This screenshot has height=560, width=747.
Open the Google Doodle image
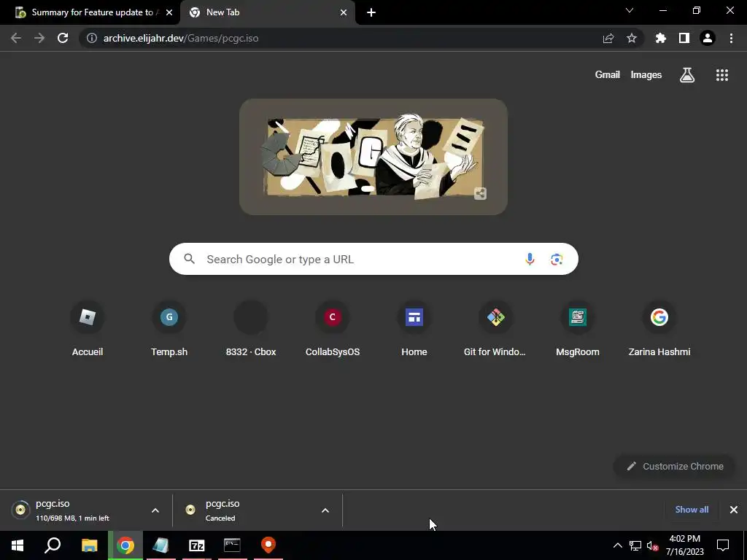click(x=373, y=157)
